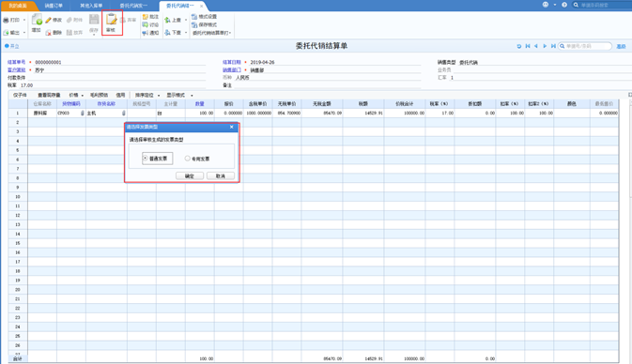Click the 价税合计 cell 100000.00
Screen dimensions: 632x364
coord(404,114)
